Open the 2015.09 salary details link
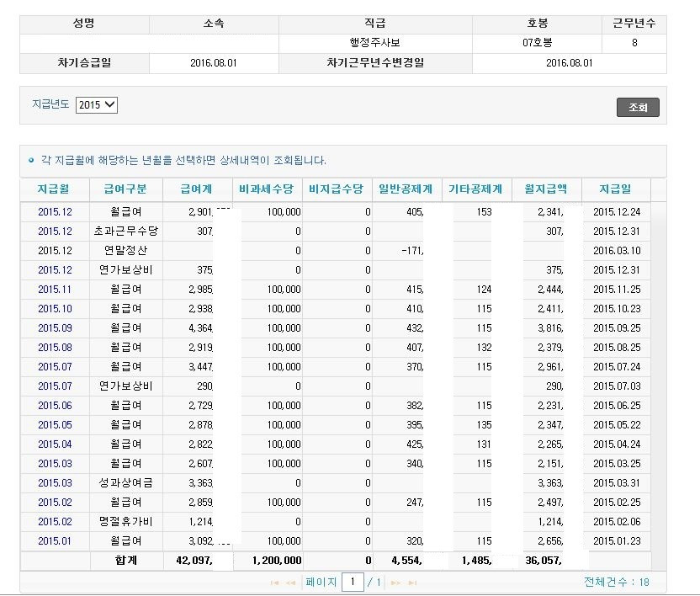Screen dimensions: 700x596 click(55, 327)
